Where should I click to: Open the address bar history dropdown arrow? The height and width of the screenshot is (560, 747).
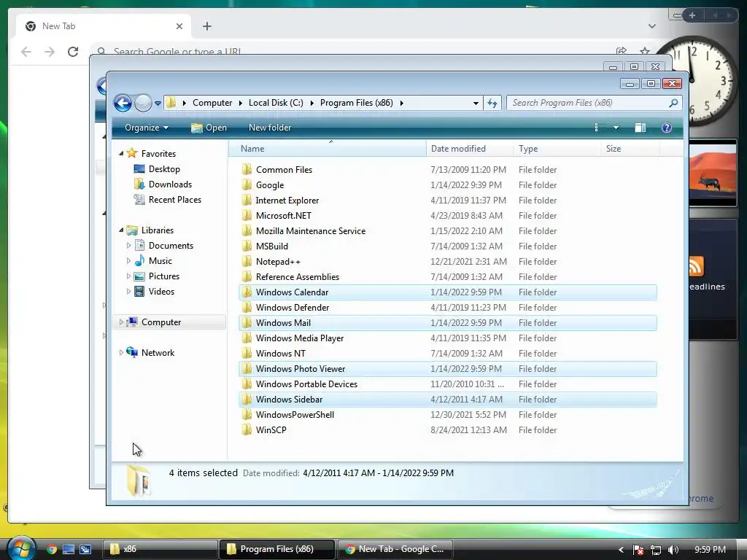[x=476, y=104]
